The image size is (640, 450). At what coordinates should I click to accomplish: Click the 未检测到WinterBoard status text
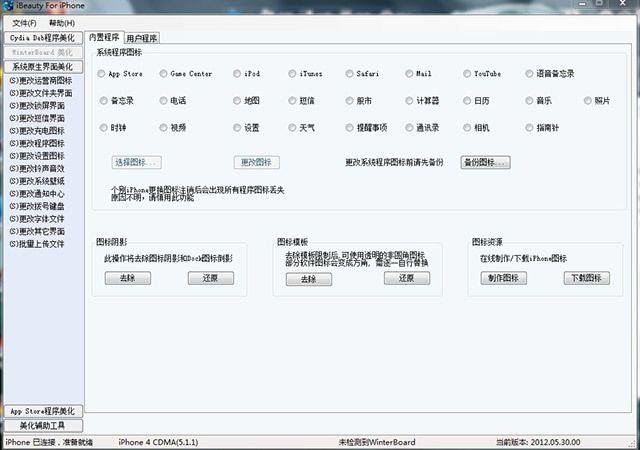click(x=377, y=442)
